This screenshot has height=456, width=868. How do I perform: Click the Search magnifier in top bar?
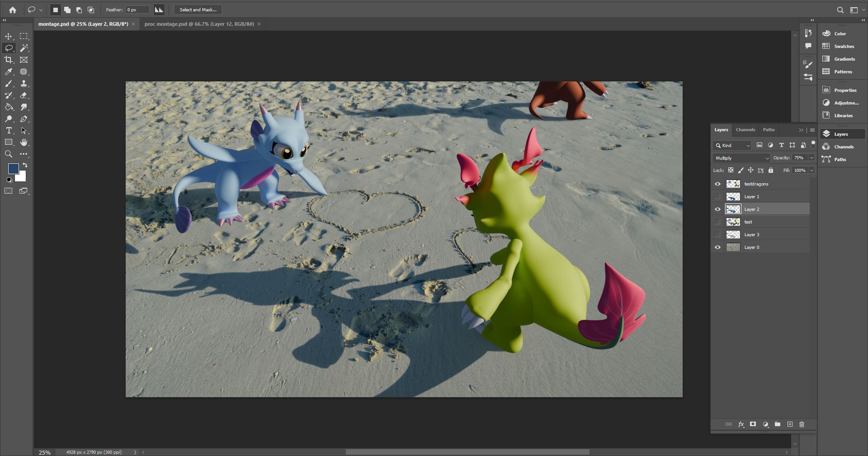tap(840, 10)
